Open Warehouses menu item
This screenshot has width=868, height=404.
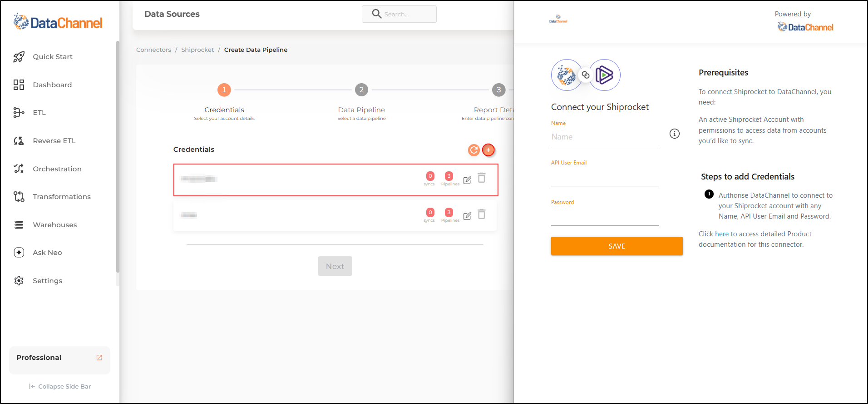(55, 225)
